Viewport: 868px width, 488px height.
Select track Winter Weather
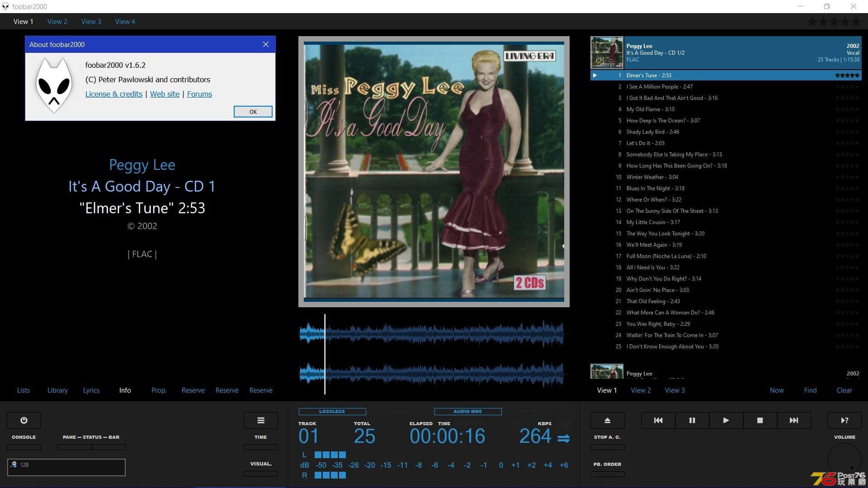pyautogui.click(x=726, y=177)
